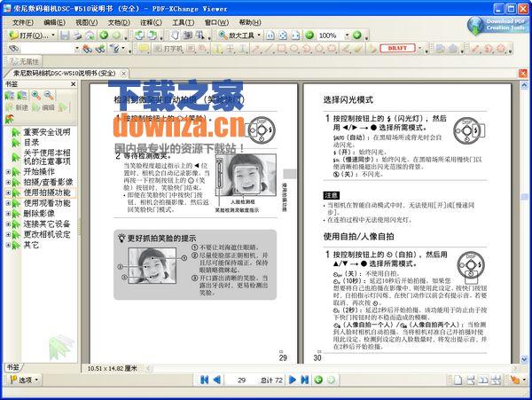Expand the 更改相机设定 bookmark node
532x400 pixels.
pyautogui.click(x=8, y=234)
